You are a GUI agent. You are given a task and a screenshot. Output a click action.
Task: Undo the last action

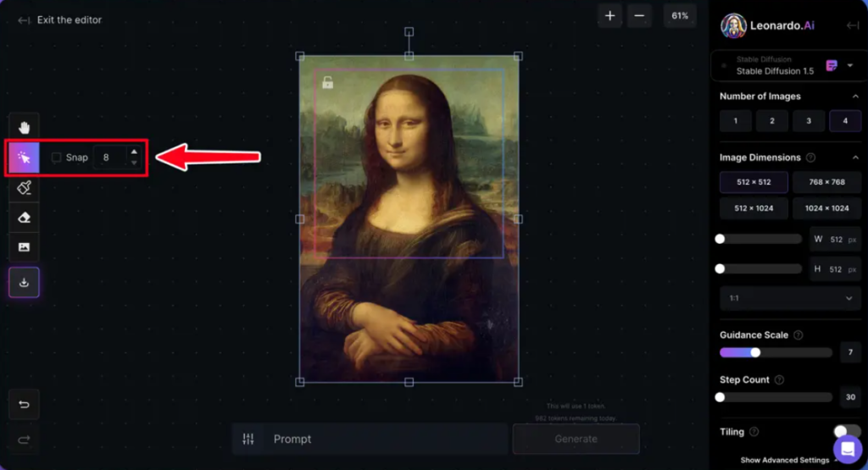[24, 405]
